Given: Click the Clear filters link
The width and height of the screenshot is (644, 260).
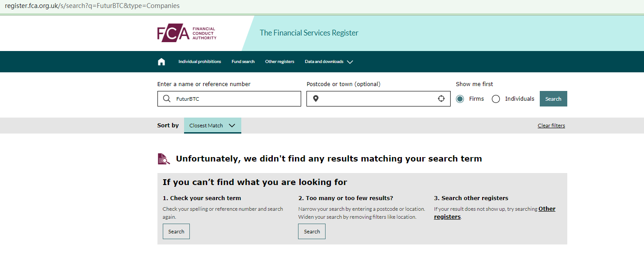Looking at the screenshot, I should [551, 126].
